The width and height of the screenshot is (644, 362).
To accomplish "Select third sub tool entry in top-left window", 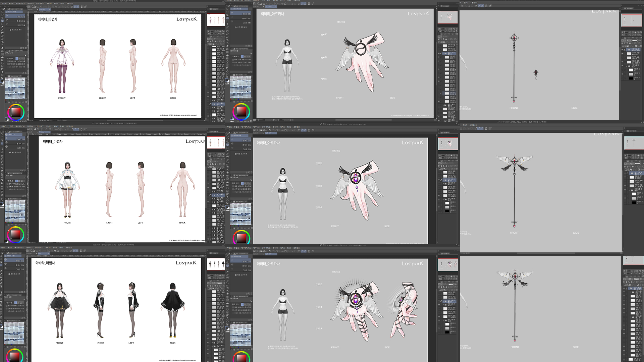I will (15, 24).
